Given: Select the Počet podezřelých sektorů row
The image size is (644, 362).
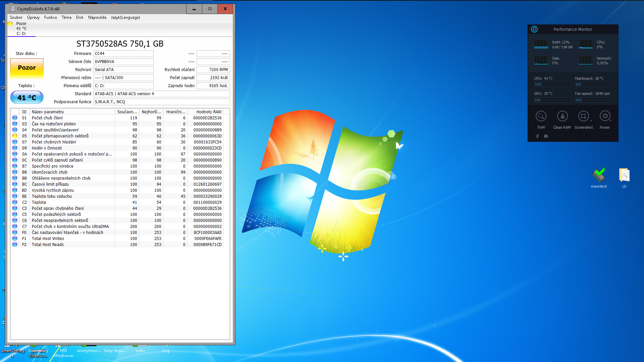Looking at the screenshot, I should (117, 215).
